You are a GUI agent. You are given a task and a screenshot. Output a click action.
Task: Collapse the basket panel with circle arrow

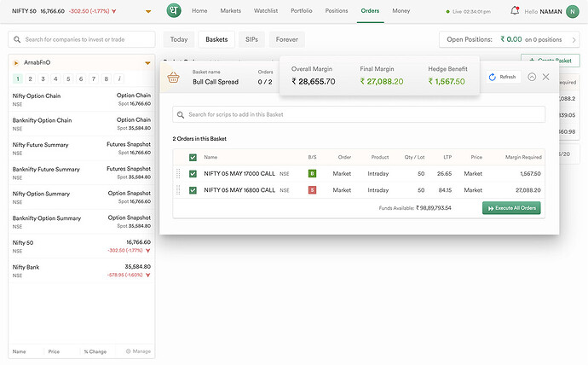click(532, 77)
